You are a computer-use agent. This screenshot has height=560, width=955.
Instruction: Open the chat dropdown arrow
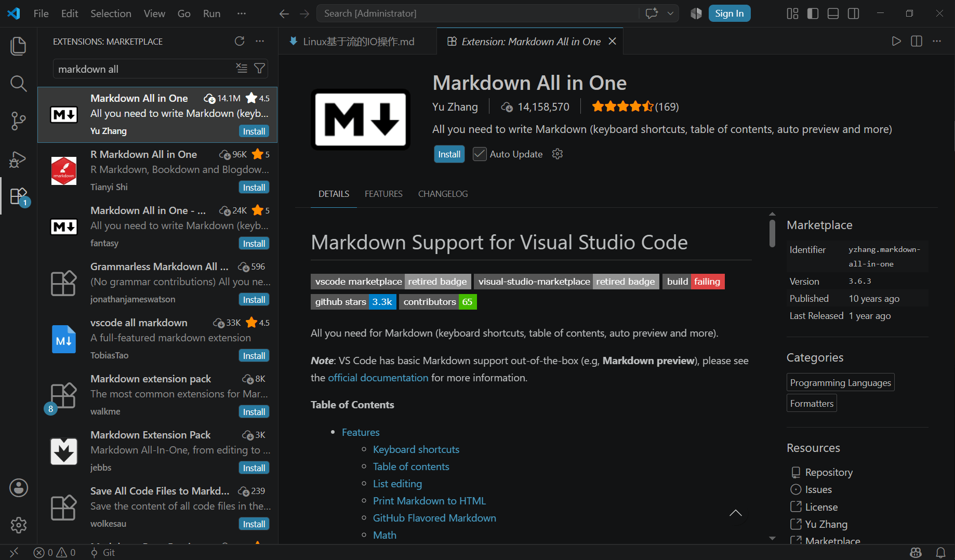click(670, 14)
